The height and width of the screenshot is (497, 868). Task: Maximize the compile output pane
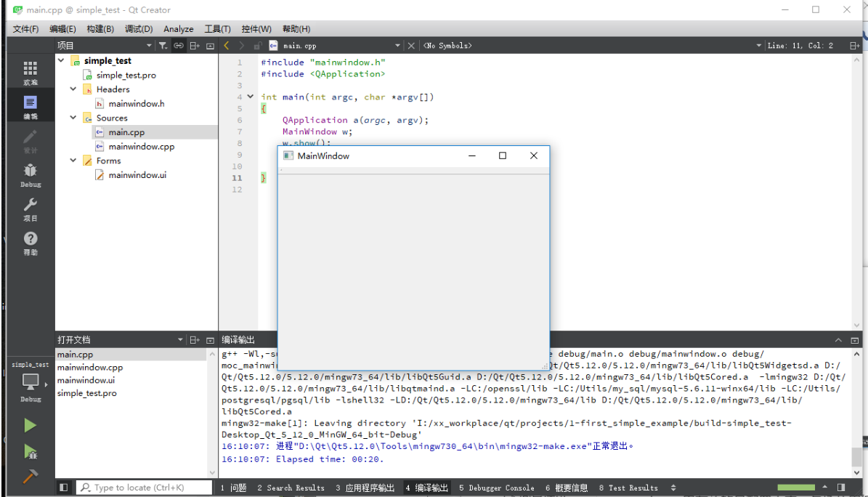click(855, 339)
